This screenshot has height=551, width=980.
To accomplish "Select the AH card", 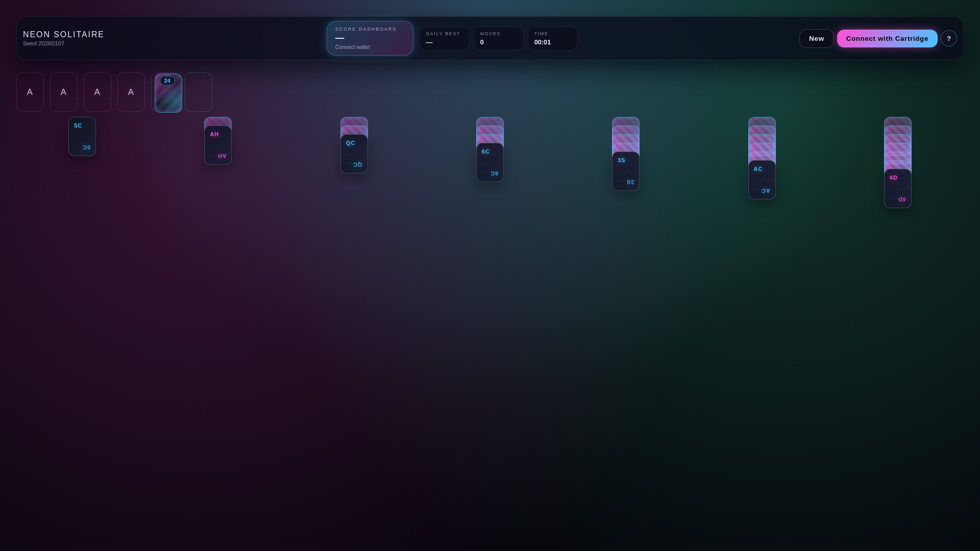I will click(218, 145).
